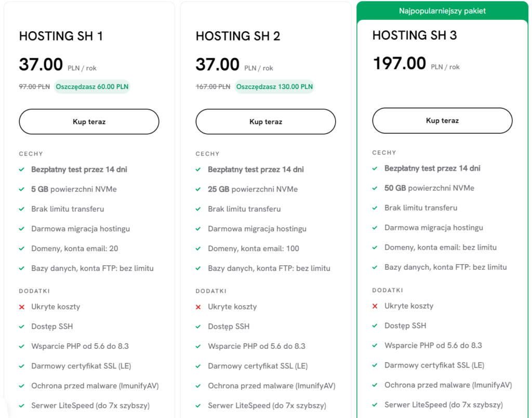The height and width of the screenshot is (418, 532).
Task: Click checkmark beside Bezpłatny test in SH 1
Action: pyautogui.click(x=22, y=169)
